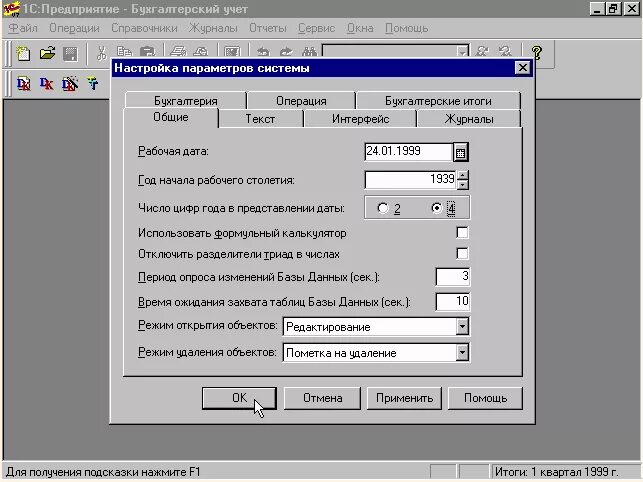Decrease the Год начала рабочего столетия value
The image size is (643, 482).
point(463,185)
